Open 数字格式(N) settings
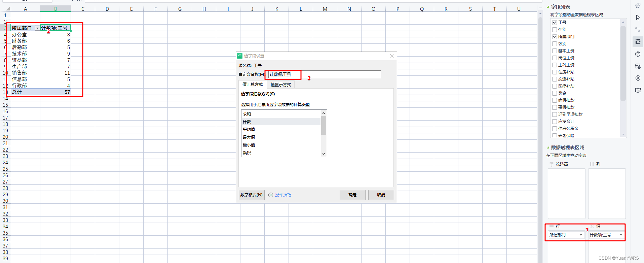The width and height of the screenshot is (644, 263). pyautogui.click(x=252, y=195)
